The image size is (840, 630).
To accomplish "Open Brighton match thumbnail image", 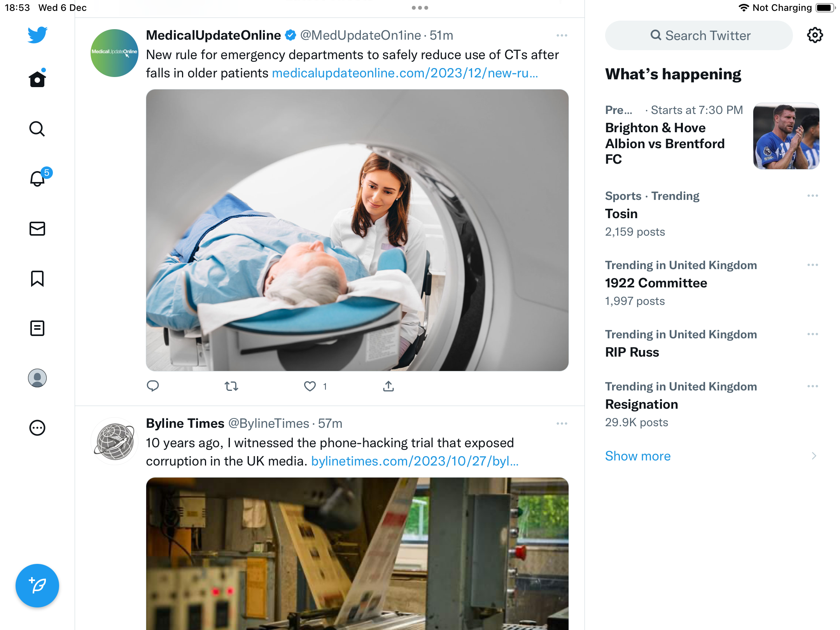I will (786, 136).
